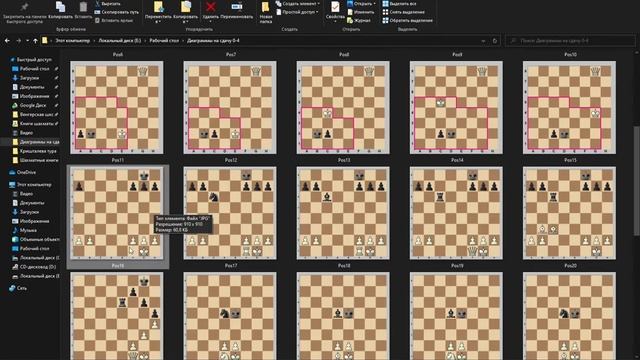Click 'Рабочий стол' breadcrumb in the address bar

164,41
